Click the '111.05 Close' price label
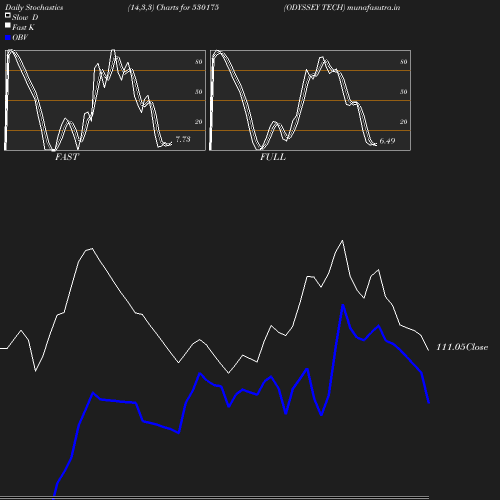Viewport: 500px width, 500px height. pyautogui.click(x=462, y=347)
